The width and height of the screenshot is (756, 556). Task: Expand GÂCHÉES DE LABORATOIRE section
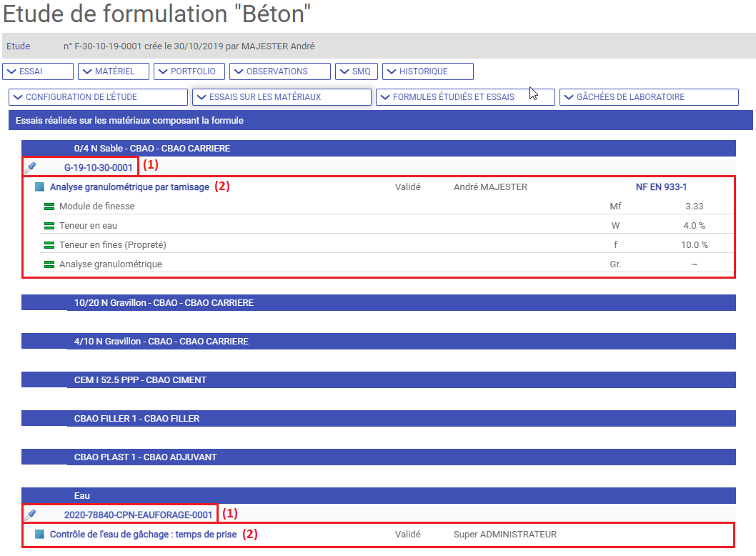point(649,97)
